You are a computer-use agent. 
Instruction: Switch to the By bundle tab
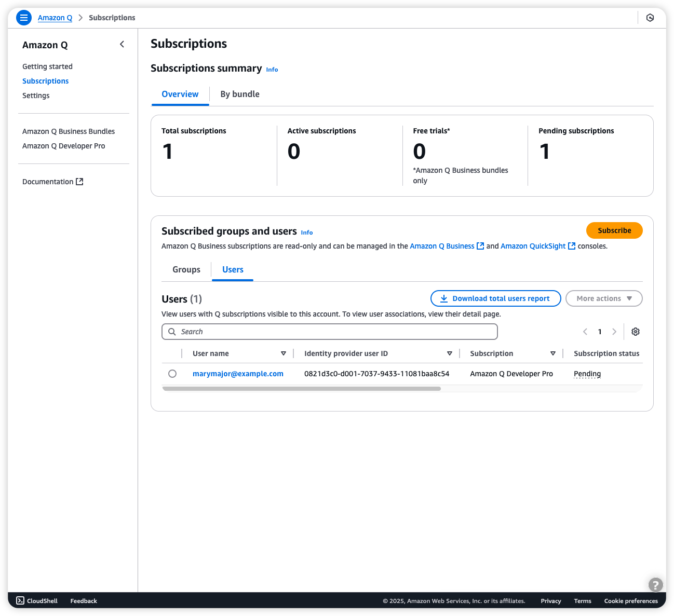240,94
